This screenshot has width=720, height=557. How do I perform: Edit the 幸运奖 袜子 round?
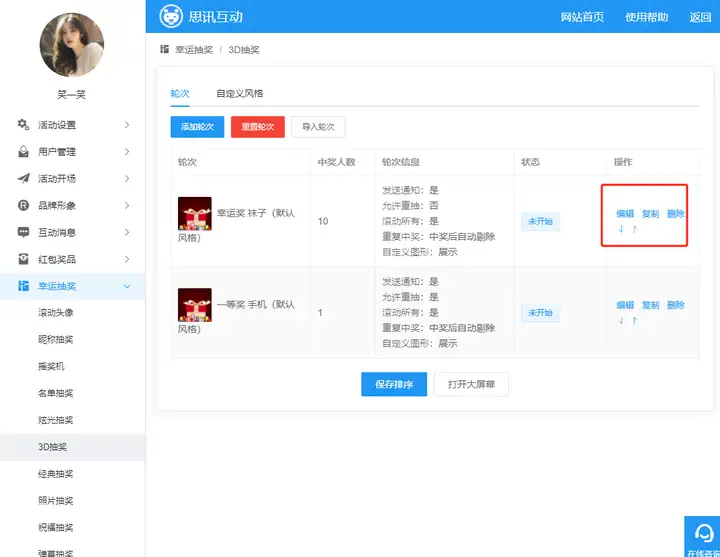tap(625, 214)
